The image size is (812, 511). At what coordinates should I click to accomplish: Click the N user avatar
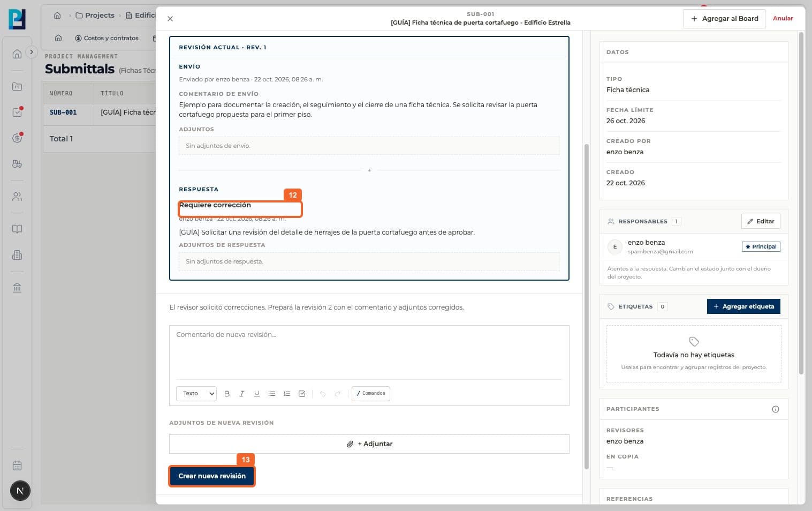pos(20,491)
